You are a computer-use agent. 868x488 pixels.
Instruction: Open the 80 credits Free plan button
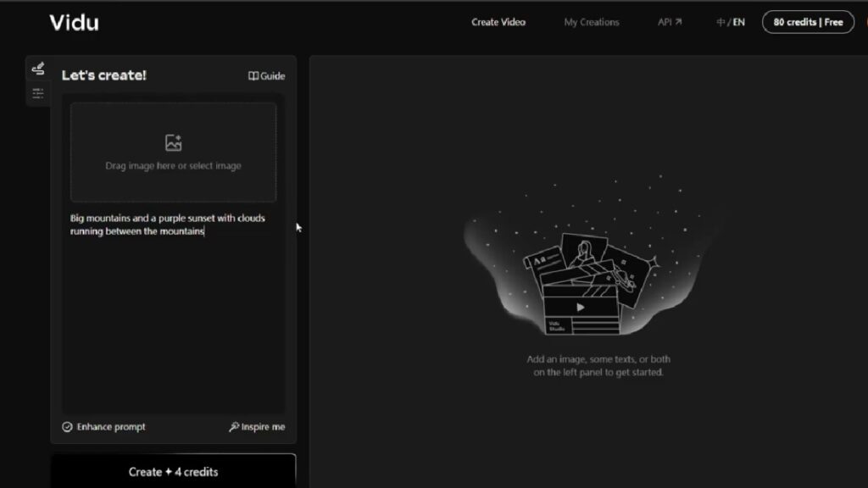pos(808,22)
